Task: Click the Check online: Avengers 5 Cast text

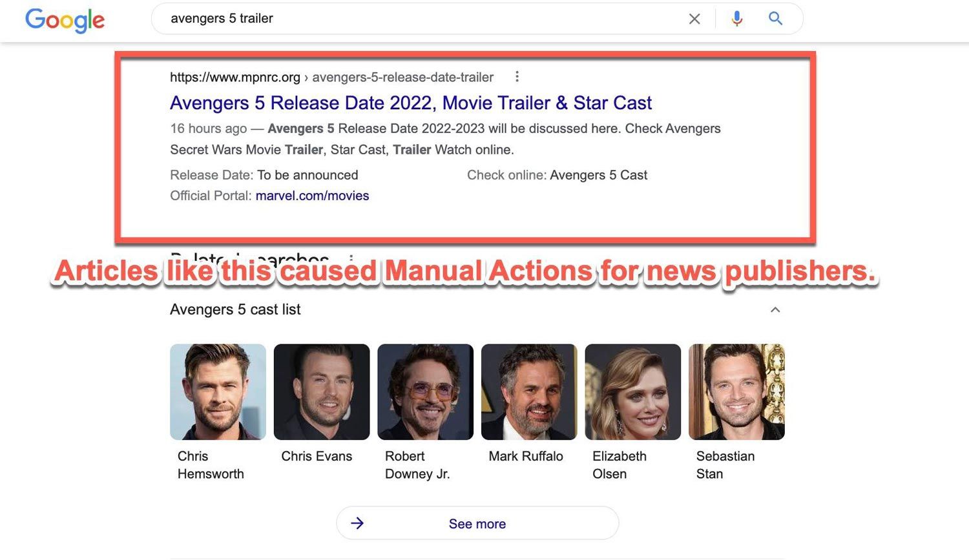Action: (x=557, y=175)
